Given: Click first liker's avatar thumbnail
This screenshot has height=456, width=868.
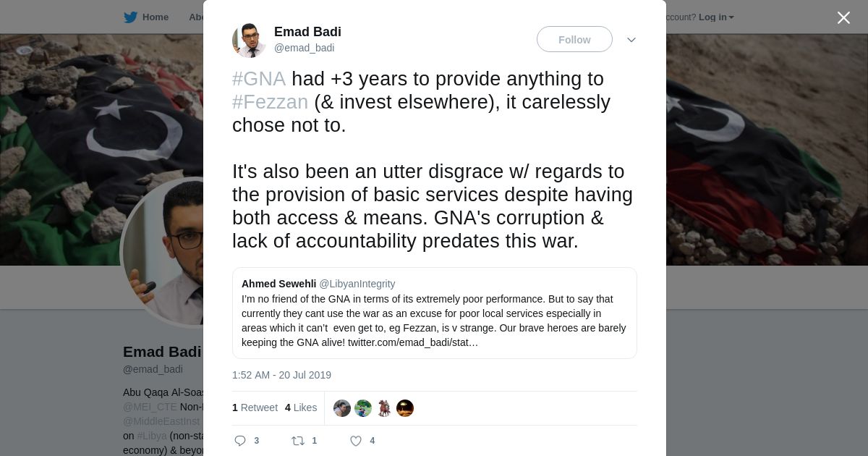Looking at the screenshot, I should 342,408.
